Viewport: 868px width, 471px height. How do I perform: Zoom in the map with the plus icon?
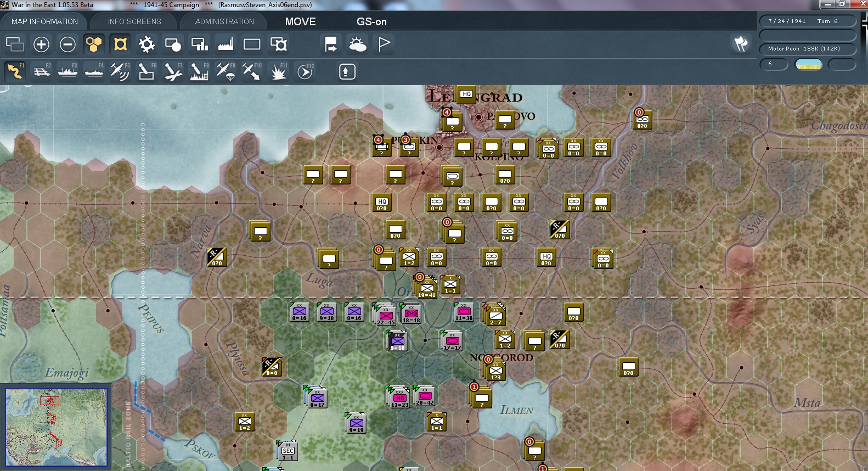point(41,44)
